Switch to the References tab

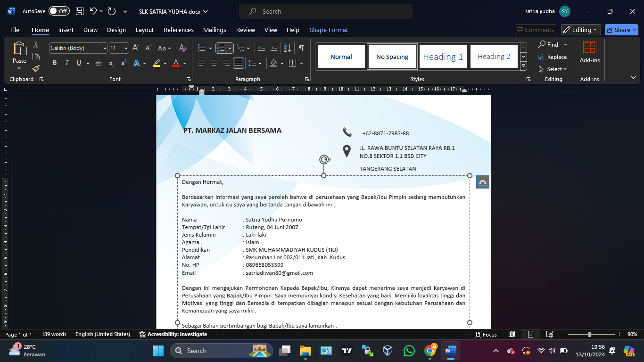(179, 30)
